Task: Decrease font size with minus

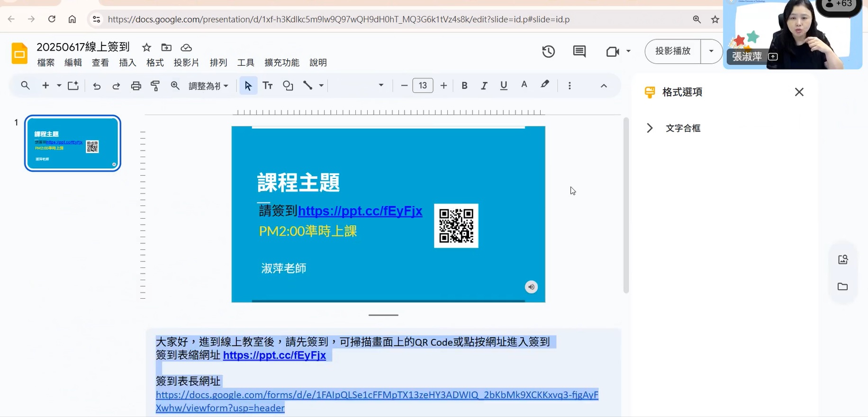Action: point(404,86)
